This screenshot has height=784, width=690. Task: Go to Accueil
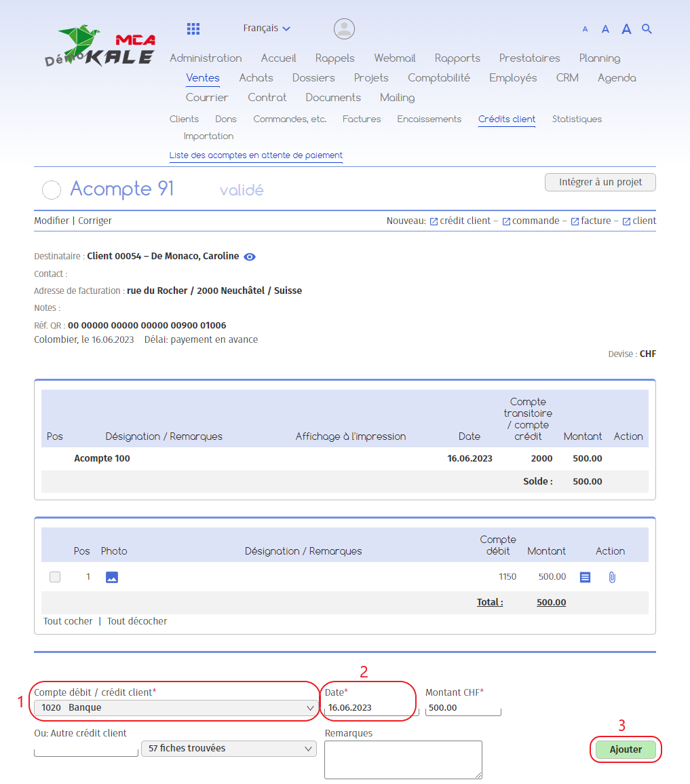[278, 58]
